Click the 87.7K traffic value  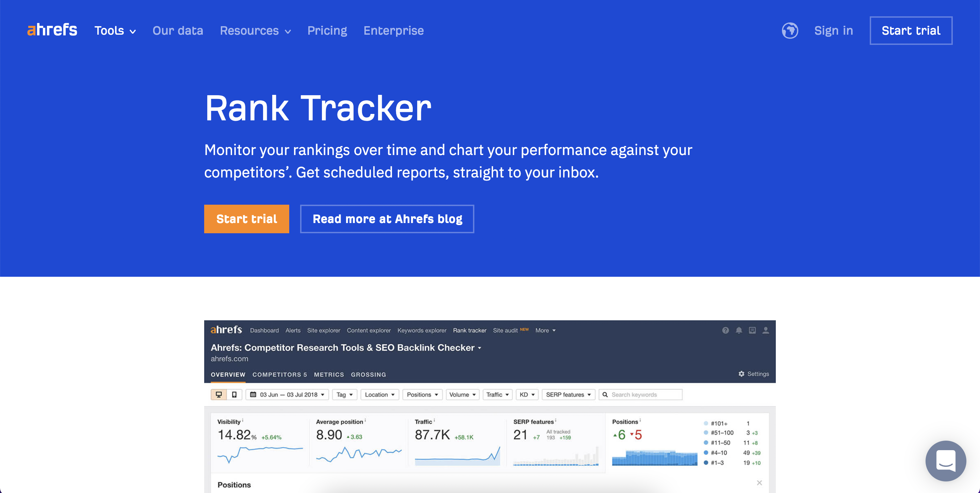[432, 435]
